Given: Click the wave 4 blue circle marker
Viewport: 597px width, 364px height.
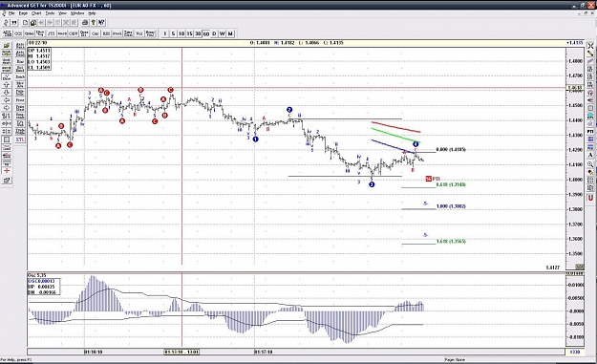Looking at the screenshot, I should [x=416, y=144].
